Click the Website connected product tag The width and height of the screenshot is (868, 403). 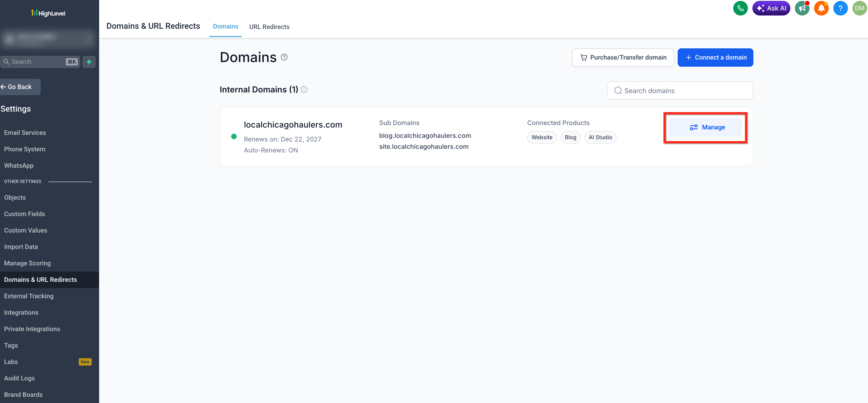(x=542, y=137)
